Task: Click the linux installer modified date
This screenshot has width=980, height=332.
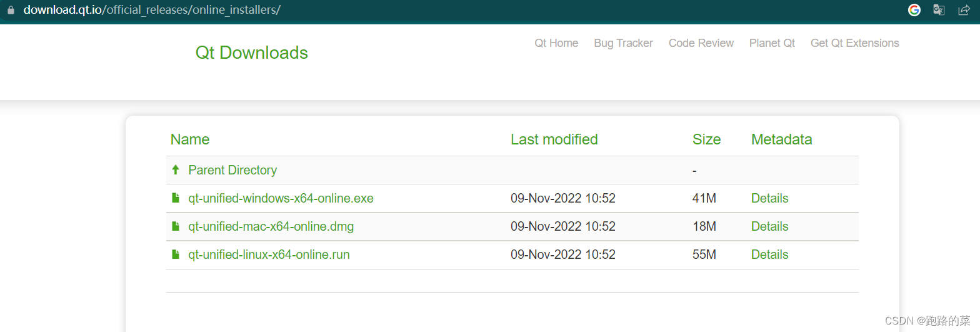Action: (x=563, y=254)
